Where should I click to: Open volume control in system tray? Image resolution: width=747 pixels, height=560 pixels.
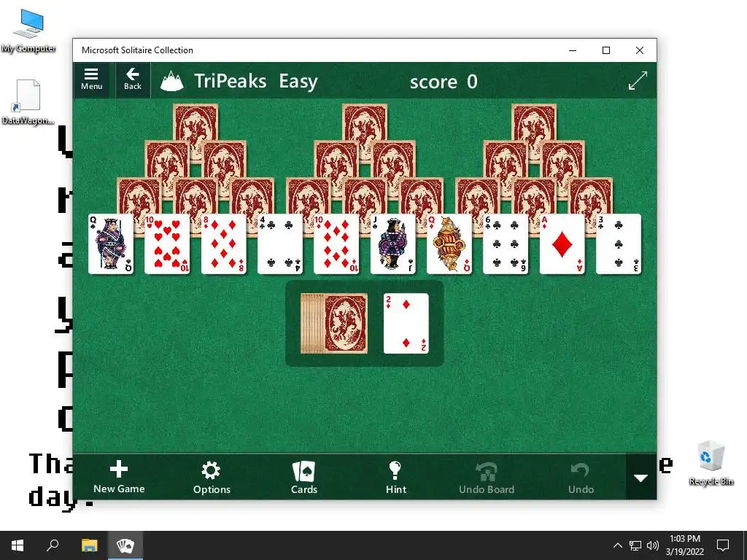[653, 545]
